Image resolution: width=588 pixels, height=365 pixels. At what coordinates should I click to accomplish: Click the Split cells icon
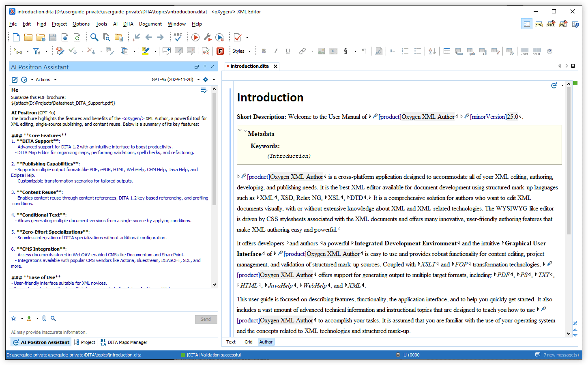536,51
